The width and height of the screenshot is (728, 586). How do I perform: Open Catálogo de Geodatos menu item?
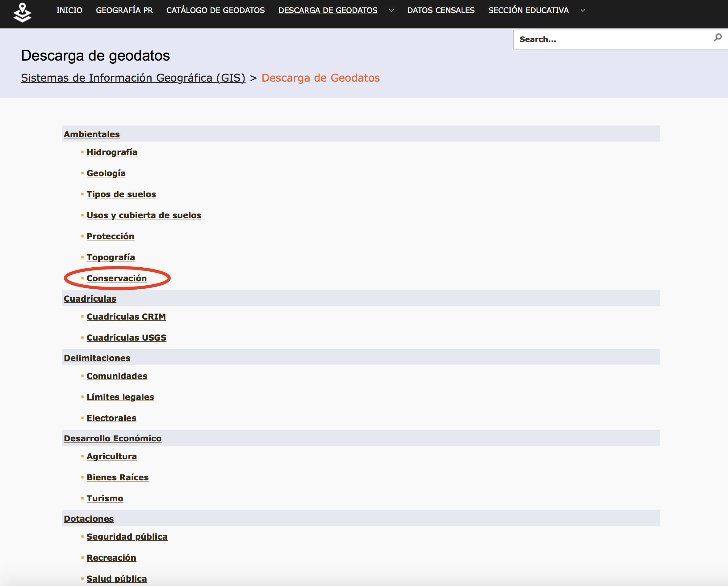coord(215,10)
